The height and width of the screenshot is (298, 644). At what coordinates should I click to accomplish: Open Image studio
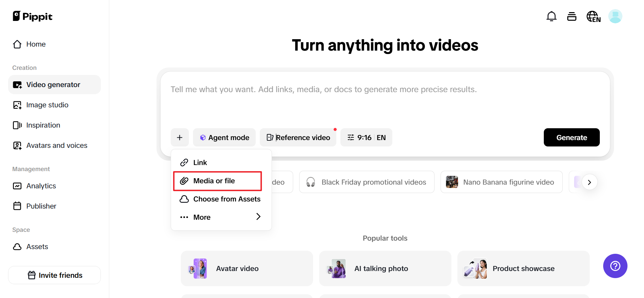click(54, 105)
